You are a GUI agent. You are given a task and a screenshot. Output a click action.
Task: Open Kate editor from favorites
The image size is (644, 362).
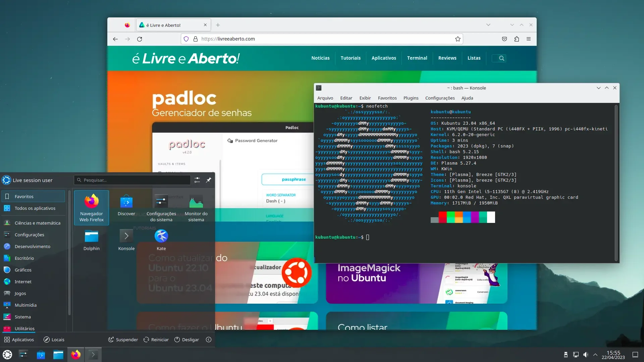pyautogui.click(x=161, y=240)
